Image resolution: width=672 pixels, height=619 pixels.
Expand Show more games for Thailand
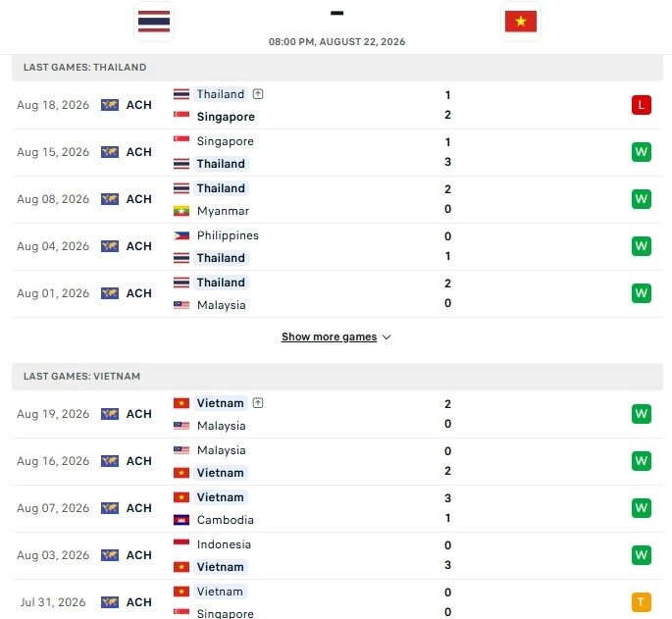coord(330,336)
